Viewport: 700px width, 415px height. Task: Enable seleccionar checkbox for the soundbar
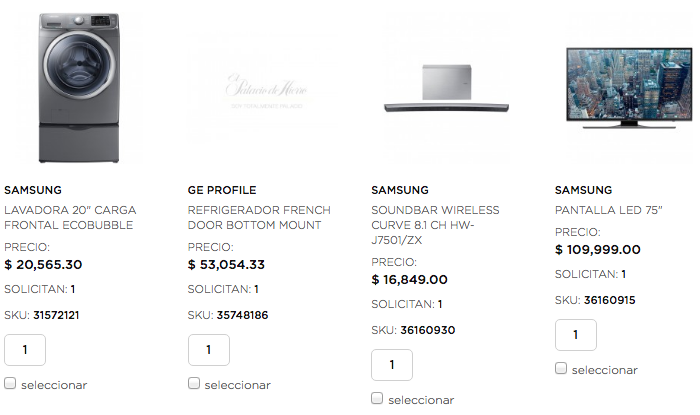[377, 399]
